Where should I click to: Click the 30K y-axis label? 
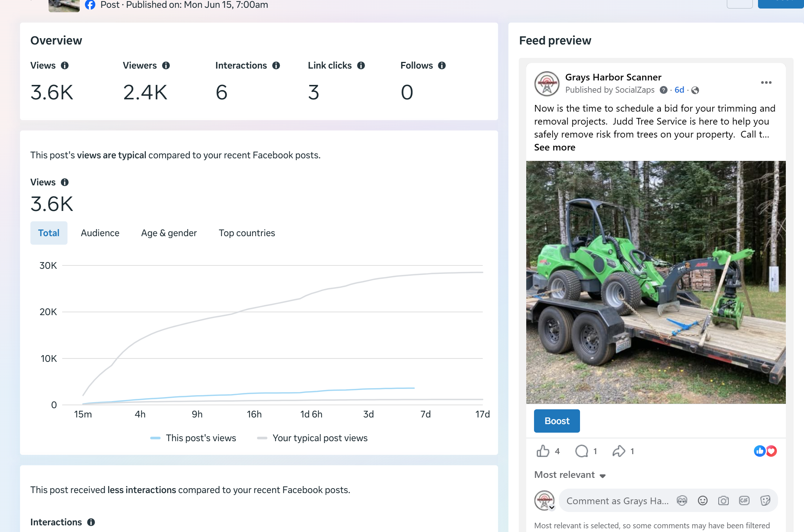point(48,265)
